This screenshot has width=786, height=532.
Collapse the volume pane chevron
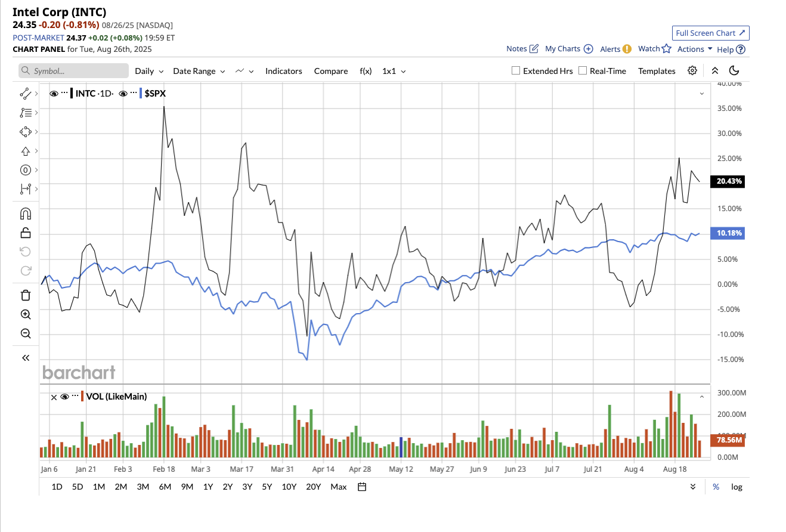tap(701, 397)
